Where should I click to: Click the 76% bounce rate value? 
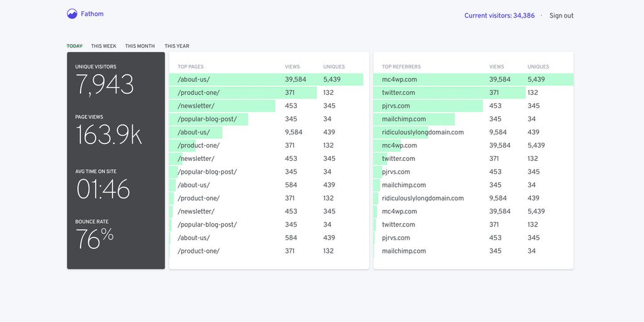coord(94,238)
